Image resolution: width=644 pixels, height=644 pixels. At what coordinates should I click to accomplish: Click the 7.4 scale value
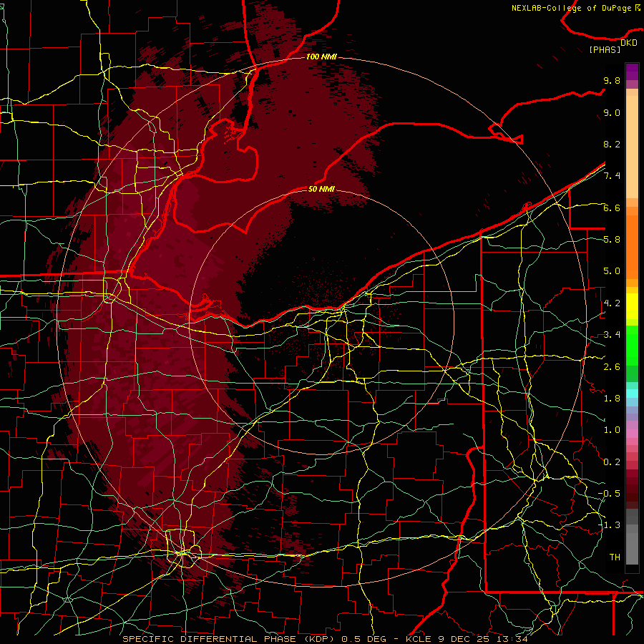click(x=612, y=176)
